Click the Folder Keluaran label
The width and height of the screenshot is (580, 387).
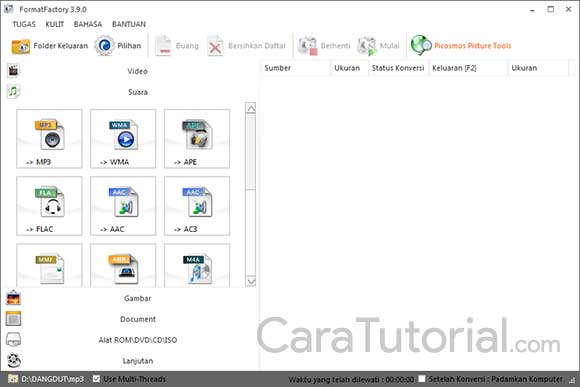[x=61, y=46]
